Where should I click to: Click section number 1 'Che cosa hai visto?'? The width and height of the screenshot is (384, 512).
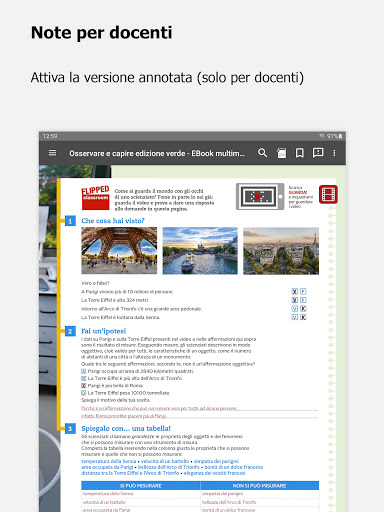pyautogui.click(x=70, y=221)
